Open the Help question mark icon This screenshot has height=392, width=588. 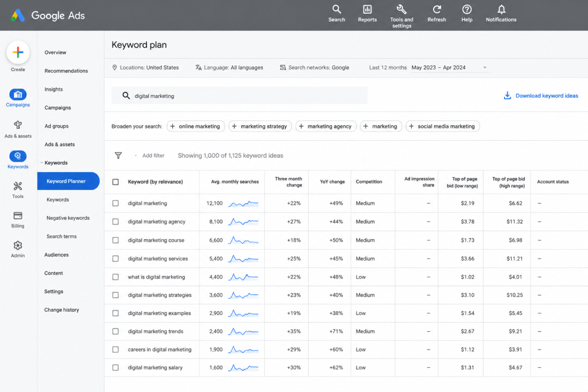click(466, 9)
